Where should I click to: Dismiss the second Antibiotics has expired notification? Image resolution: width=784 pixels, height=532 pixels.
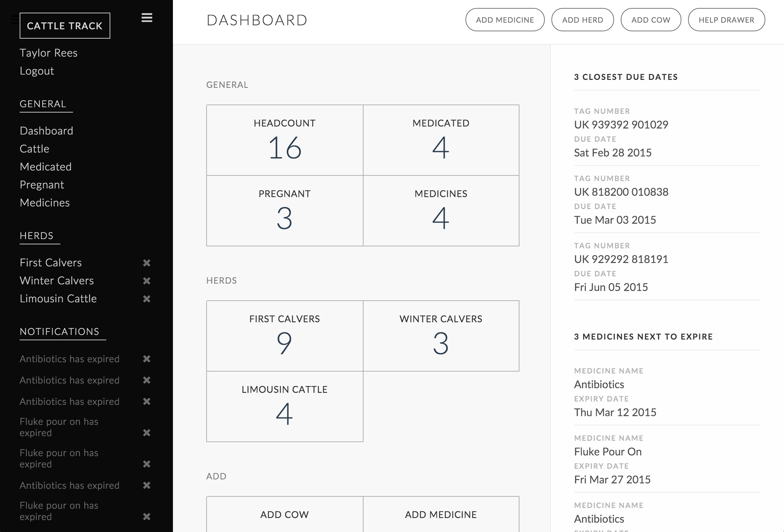(x=146, y=380)
